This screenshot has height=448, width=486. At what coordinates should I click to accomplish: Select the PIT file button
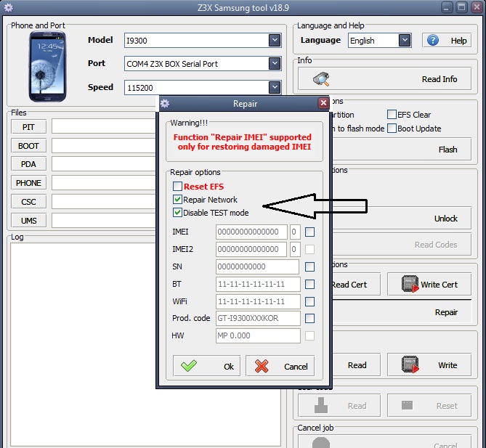28,127
